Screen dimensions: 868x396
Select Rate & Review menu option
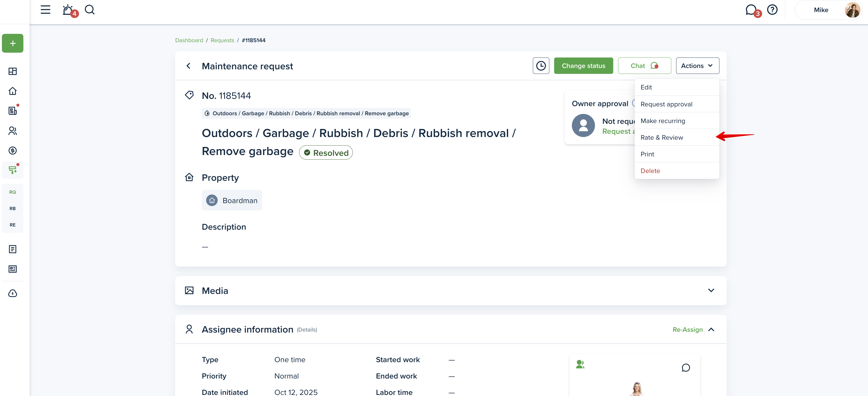662,137
